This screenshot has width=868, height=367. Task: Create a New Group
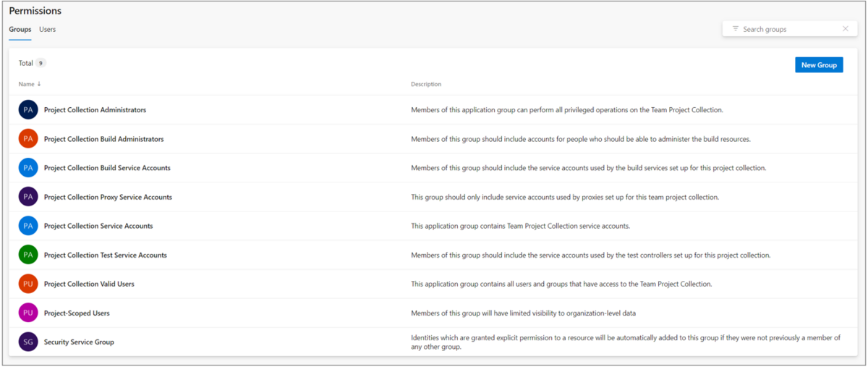(x=819, y=65)
